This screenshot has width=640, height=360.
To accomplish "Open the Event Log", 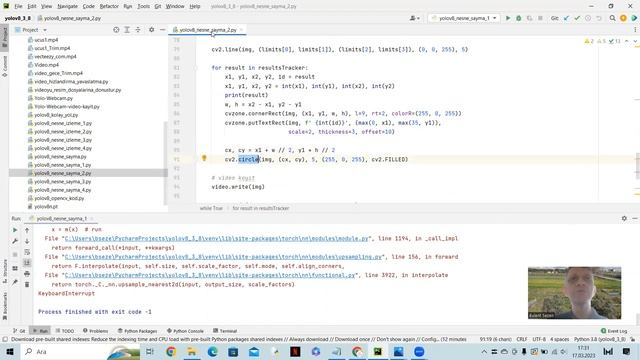I will [614, 331].
